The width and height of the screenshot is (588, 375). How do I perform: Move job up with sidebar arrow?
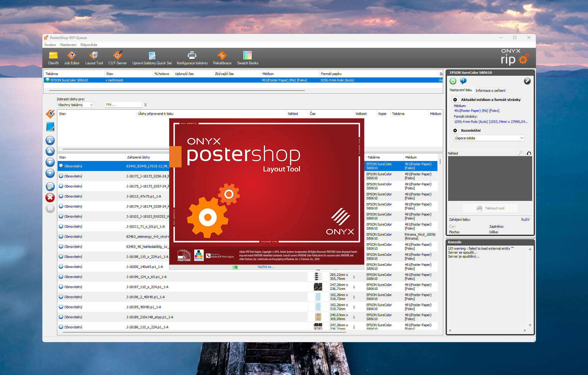tap(50, 151)
